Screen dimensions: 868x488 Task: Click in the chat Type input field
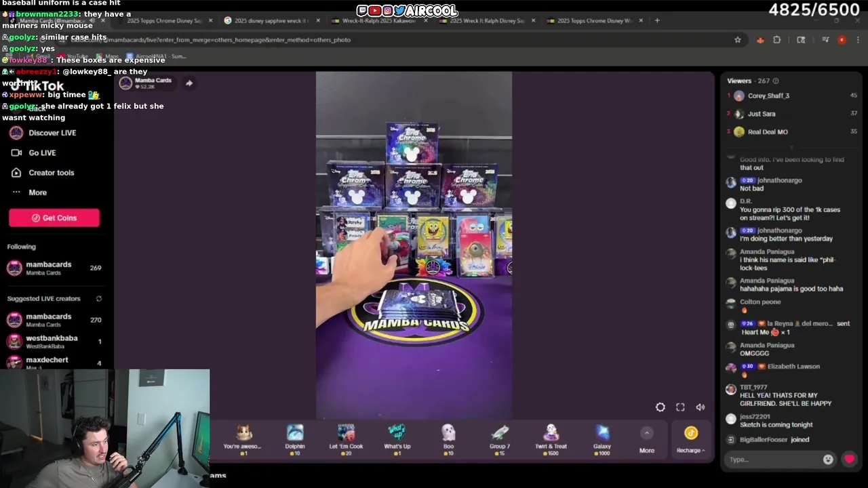(773, 460)
